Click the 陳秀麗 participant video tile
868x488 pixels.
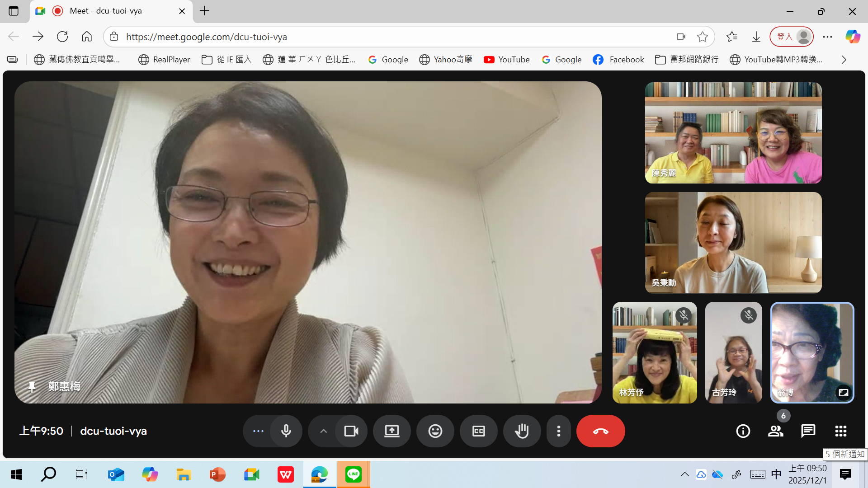pos(733,133)
